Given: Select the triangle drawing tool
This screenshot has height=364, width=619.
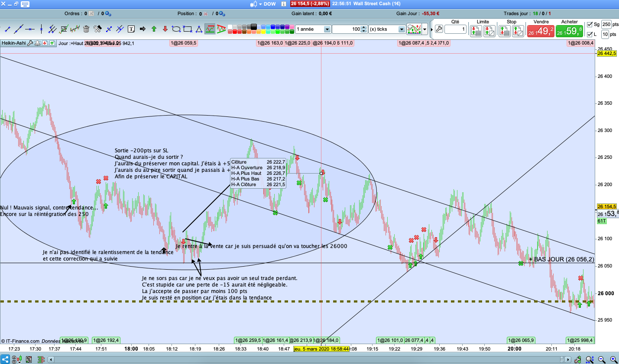Looking at the screenshot, I should pyautogui.click(x=199, y=29).
